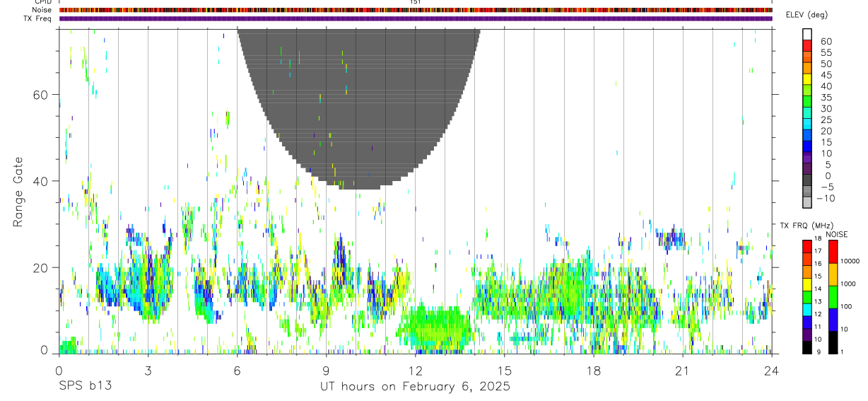Click the red segment of the ELEV colorbar
This screenshot has width=868, height=401.
click(807, 45)
